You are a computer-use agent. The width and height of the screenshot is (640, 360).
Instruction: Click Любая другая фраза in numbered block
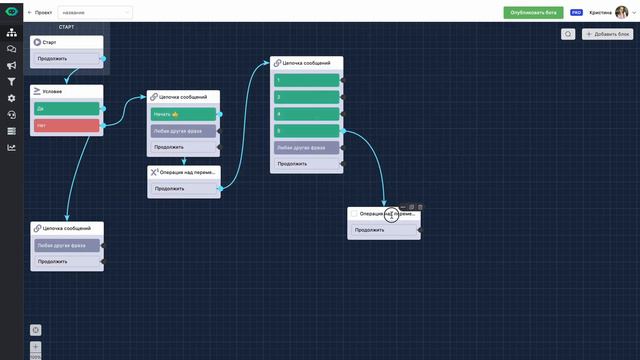pos(307,147)
